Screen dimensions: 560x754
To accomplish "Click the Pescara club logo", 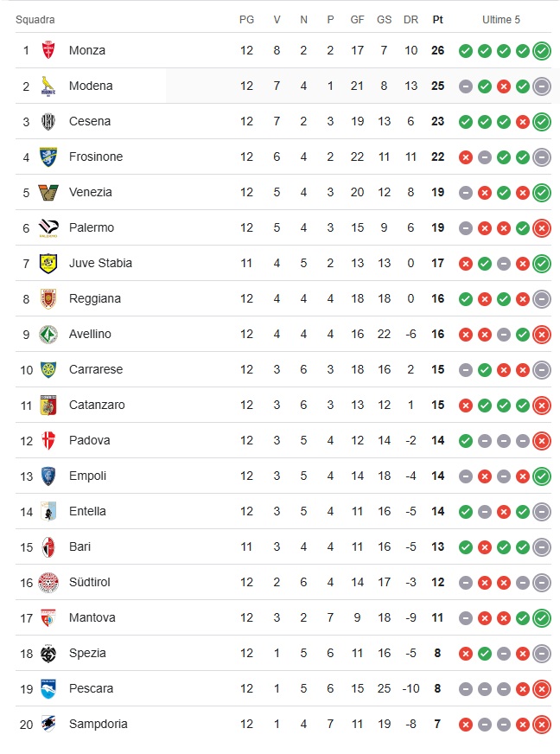I will pos(48,688).
